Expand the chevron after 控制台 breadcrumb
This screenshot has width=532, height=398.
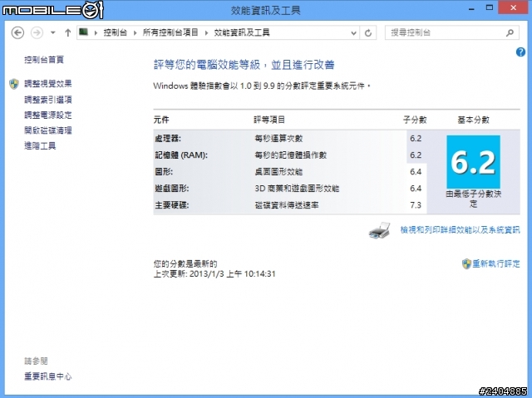click(135, 33)
